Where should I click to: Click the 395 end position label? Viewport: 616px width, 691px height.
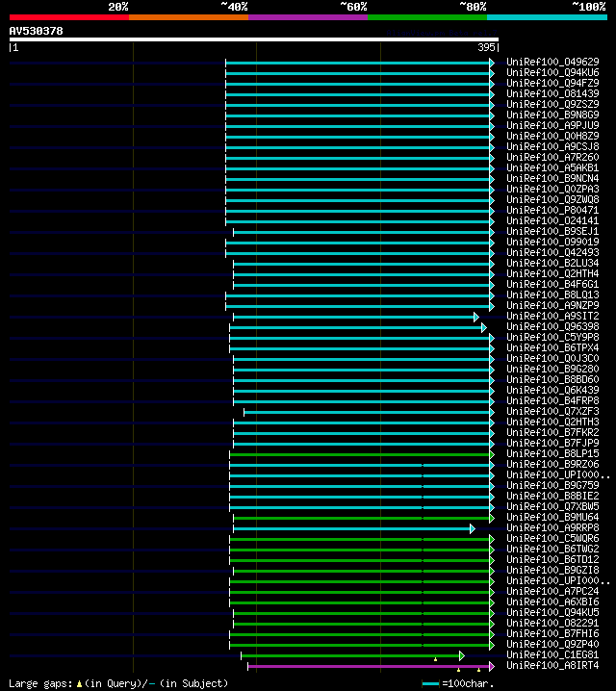click(x=486, y=47)
